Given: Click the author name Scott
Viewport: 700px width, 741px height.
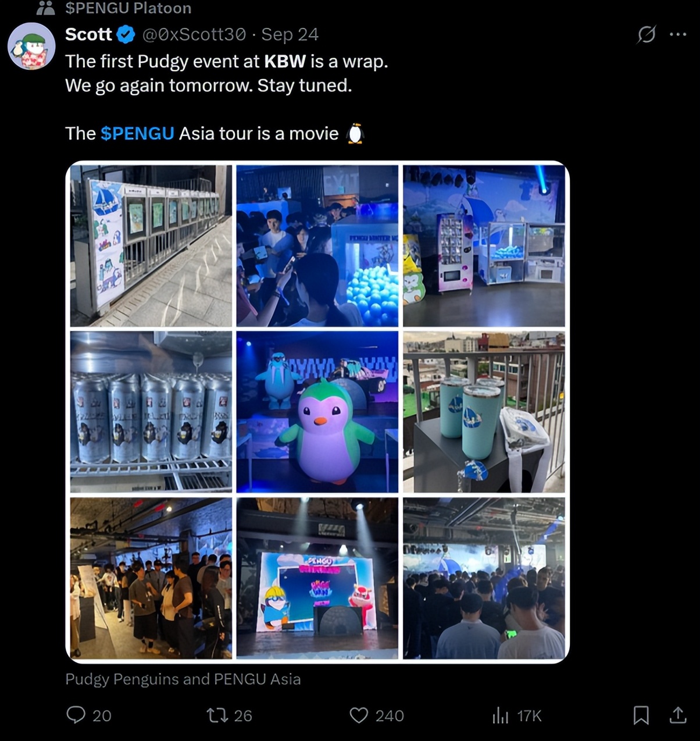Looking at the screenshot, I should 88,34.
